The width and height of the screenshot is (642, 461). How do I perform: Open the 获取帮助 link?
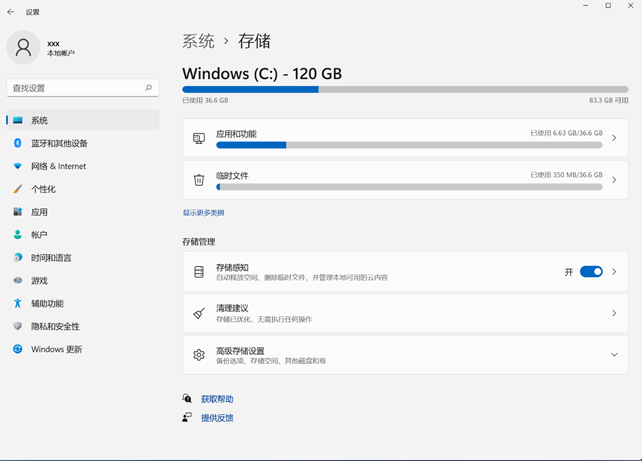pos(217,399)
